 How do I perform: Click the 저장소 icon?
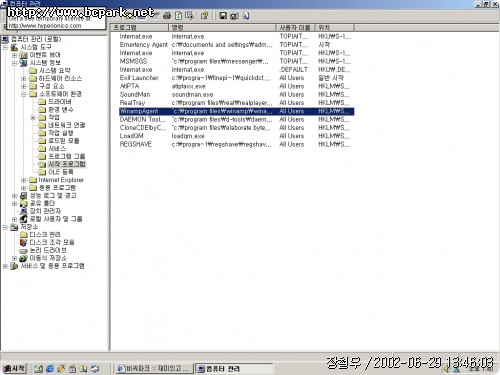click(14, 227)
